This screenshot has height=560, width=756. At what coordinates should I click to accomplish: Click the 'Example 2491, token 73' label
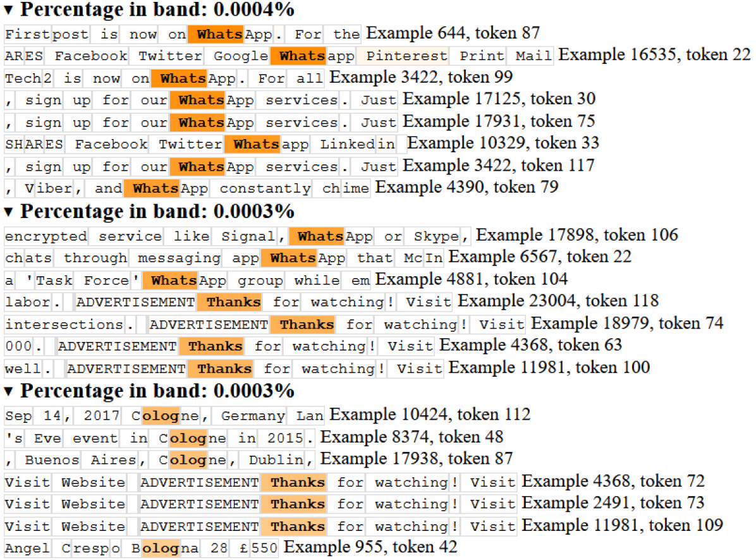(x=613, y=503)
